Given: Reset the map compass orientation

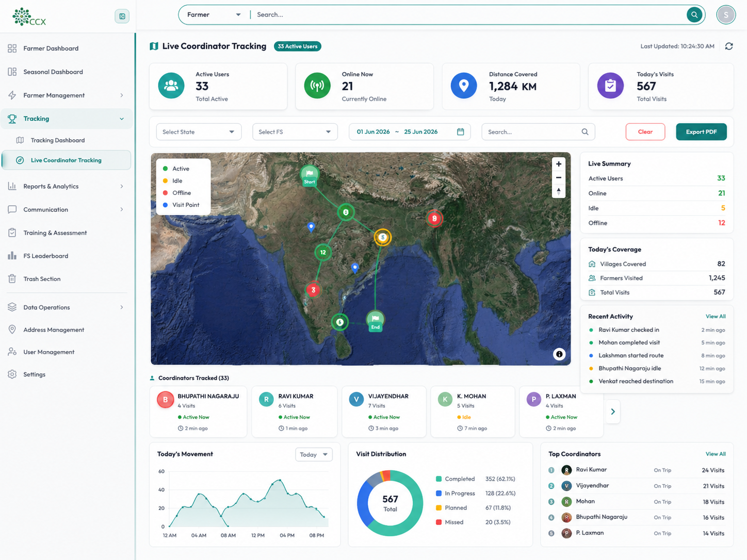Looking at the screenshot, I should point(559,191).
